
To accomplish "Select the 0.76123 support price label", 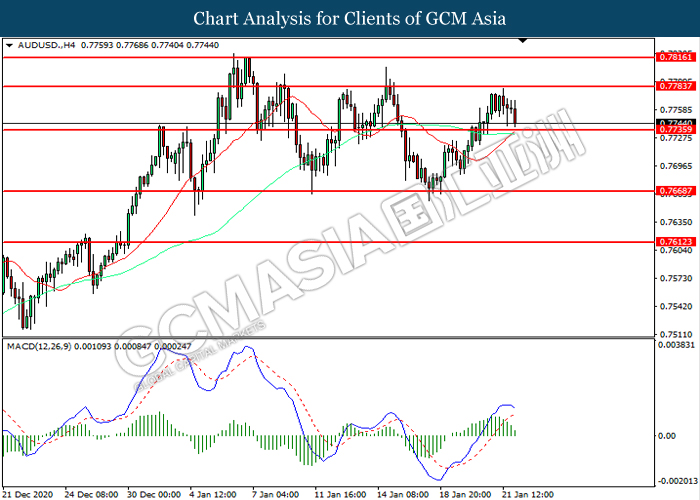I will (675, 242).
